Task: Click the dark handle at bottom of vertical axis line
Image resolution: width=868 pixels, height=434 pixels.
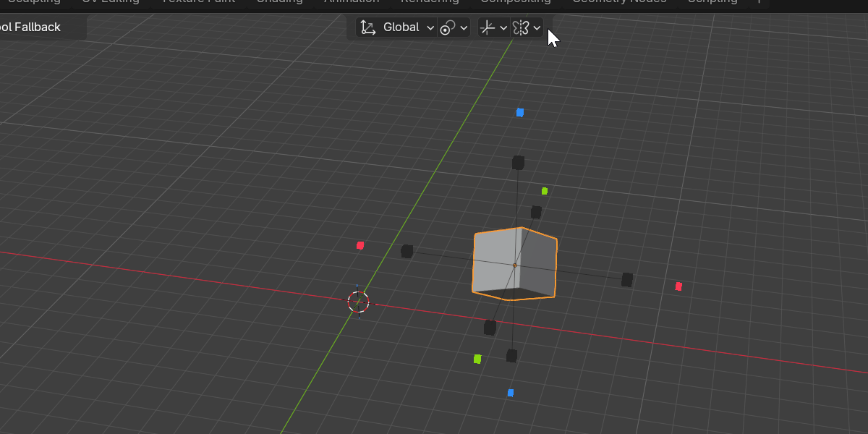Action: click(511, 355)
